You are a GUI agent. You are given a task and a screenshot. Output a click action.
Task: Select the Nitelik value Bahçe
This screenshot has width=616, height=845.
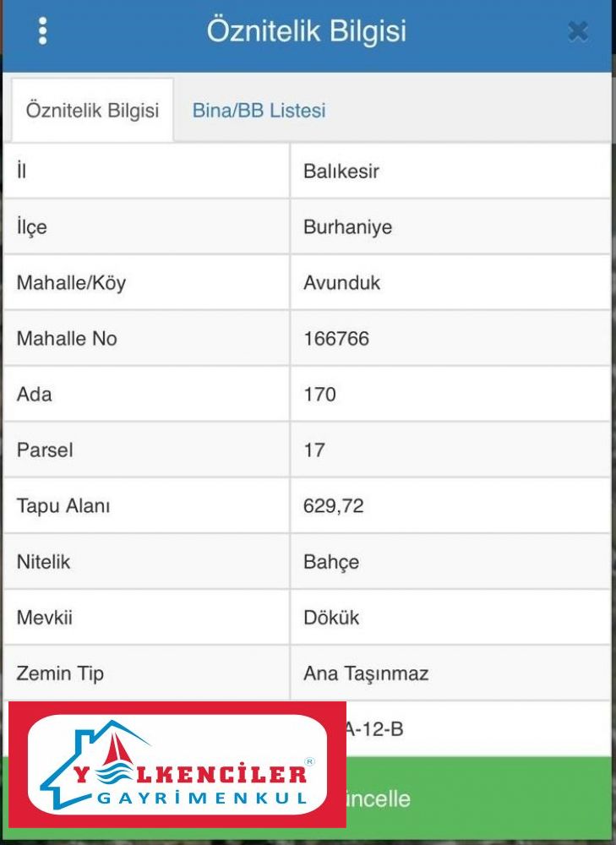tap(330, 562)
